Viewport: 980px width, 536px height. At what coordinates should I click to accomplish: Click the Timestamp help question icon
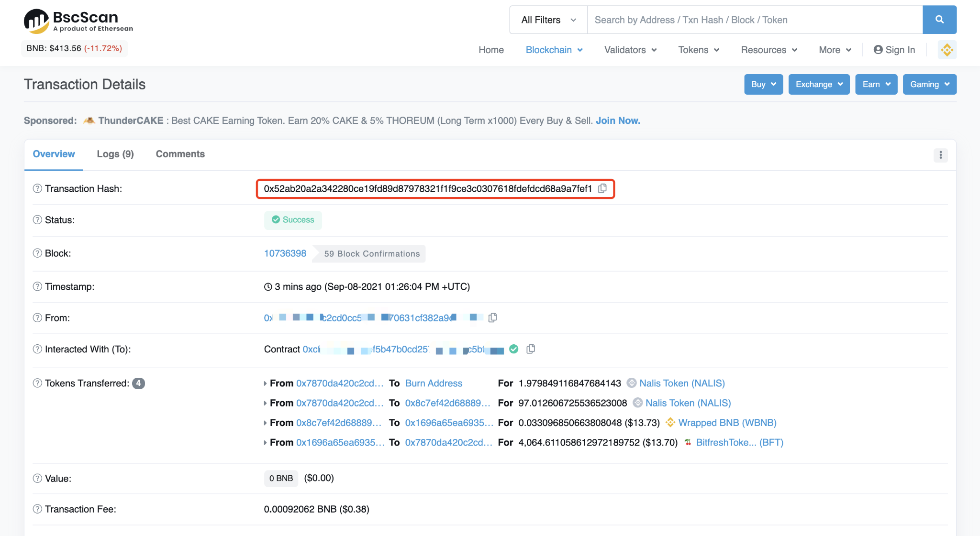(x=37, y=286)
